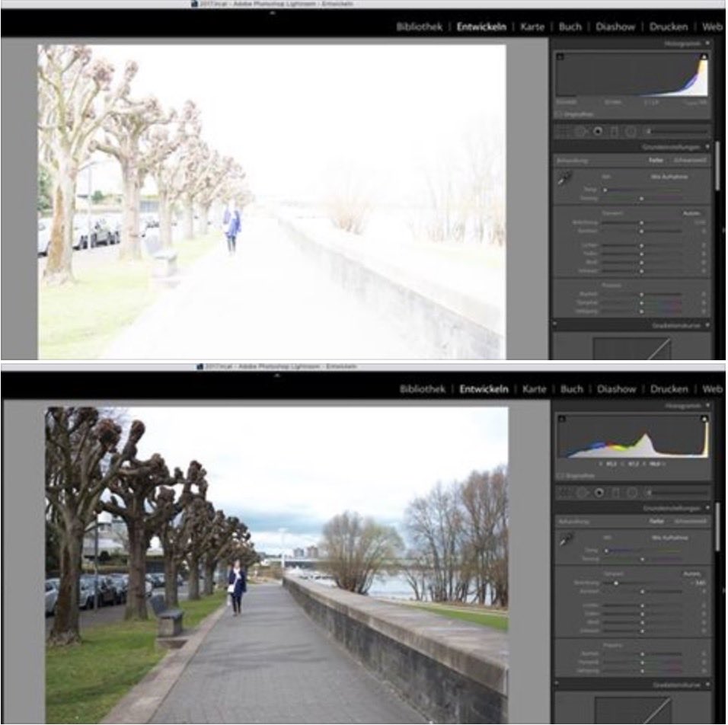Image resolution: width=728 pixels, height=725 pixels.
Task: Pick the Spot Removal tool in lower window
Action: coord(583,493)
